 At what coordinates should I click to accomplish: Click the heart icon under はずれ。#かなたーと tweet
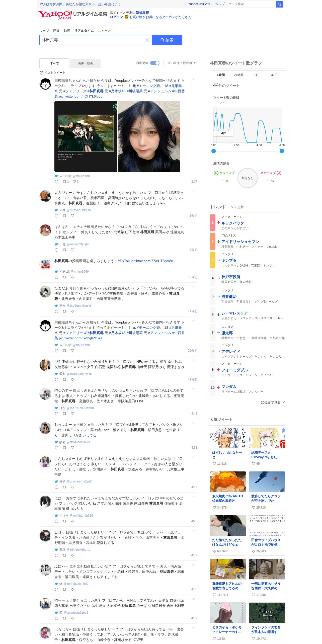point(214,464)
